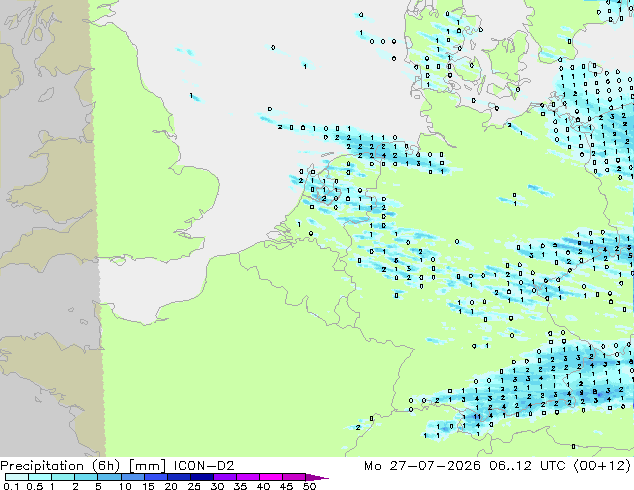
Task: Click the 'Precipitation (6h)' title text
Action: [x=60, y=466]
